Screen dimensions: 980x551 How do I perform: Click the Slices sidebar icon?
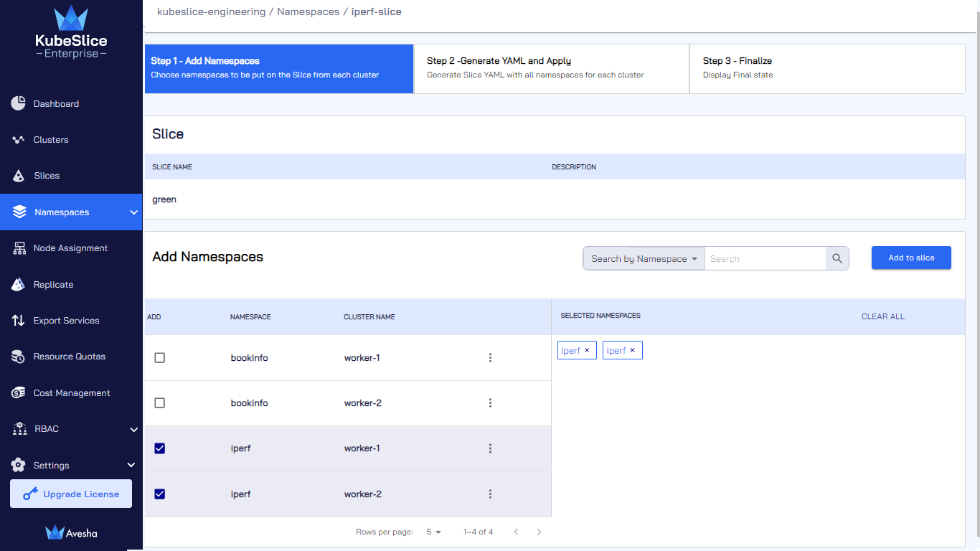tap(19, 176)
